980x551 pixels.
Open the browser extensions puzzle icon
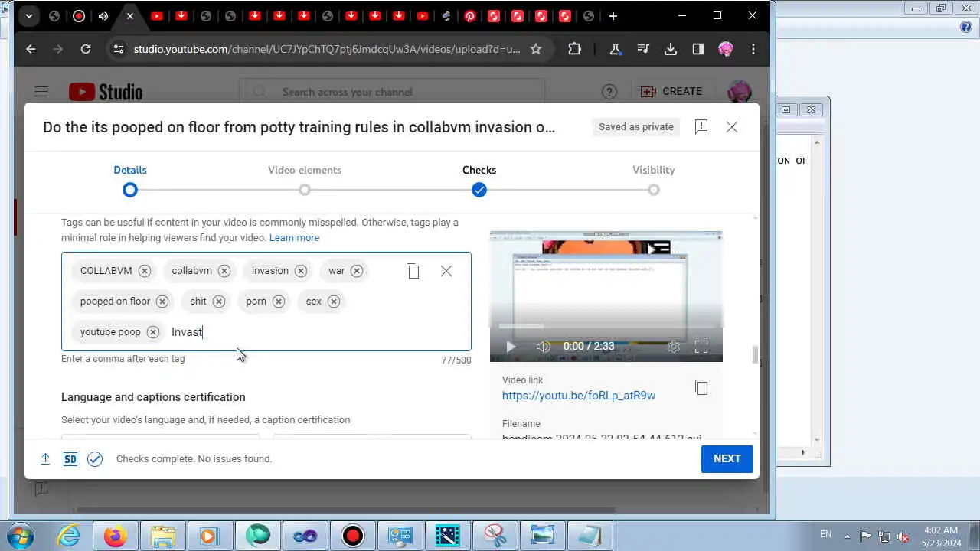click(575, 49)
